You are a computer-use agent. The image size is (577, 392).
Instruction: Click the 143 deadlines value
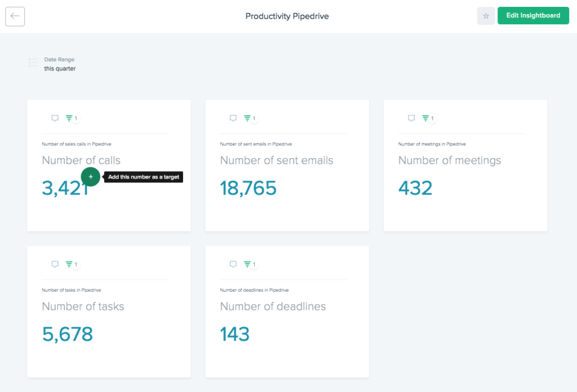click(x=235, y=334)
